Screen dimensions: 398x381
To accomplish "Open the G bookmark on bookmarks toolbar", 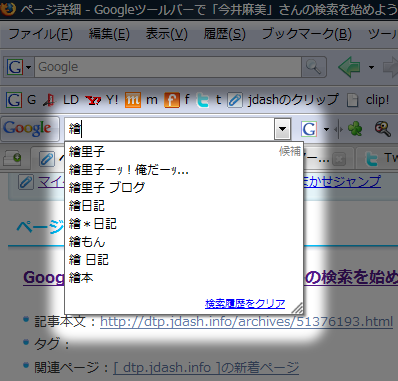I will (x=21, y=100).
